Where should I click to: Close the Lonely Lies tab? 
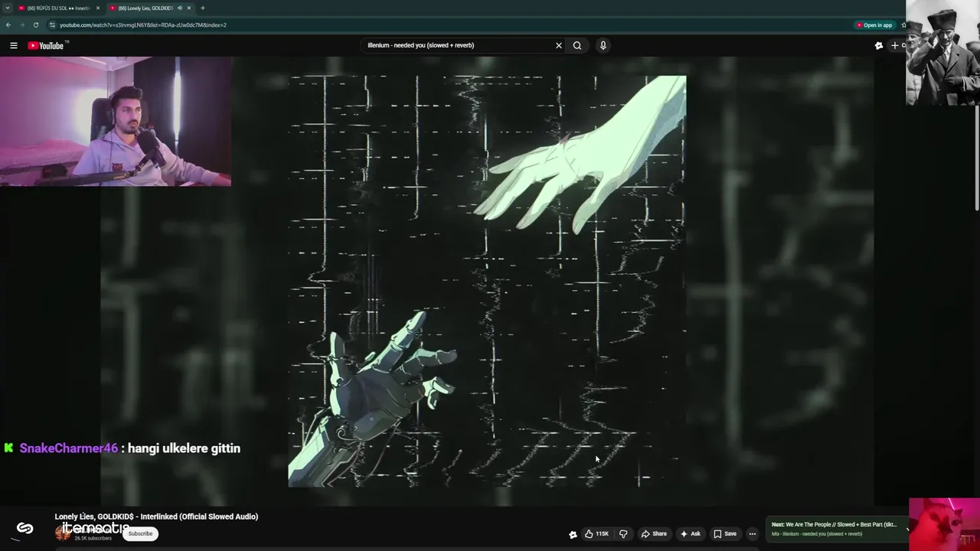pyautogui.click(x=189, y=8)
